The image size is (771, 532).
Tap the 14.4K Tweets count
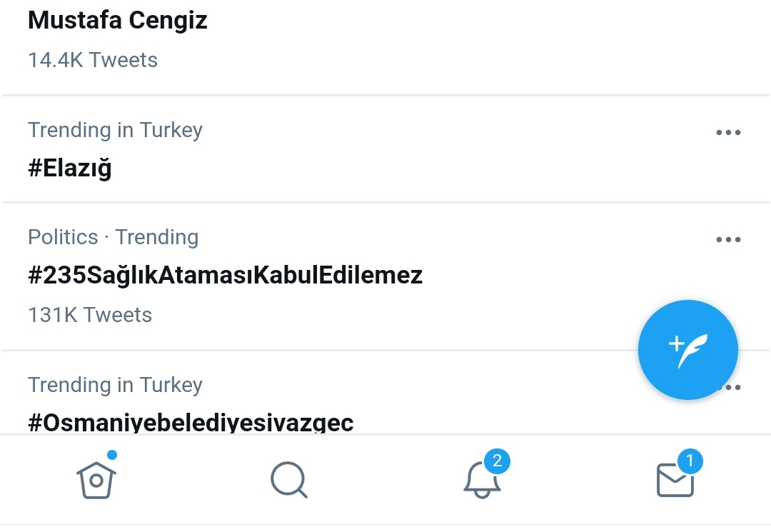click(93, 60)
